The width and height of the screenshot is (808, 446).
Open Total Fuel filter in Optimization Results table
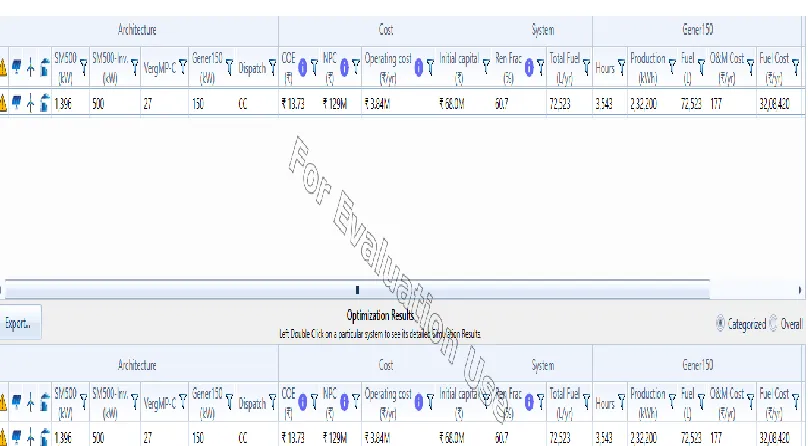coord(586,403)
